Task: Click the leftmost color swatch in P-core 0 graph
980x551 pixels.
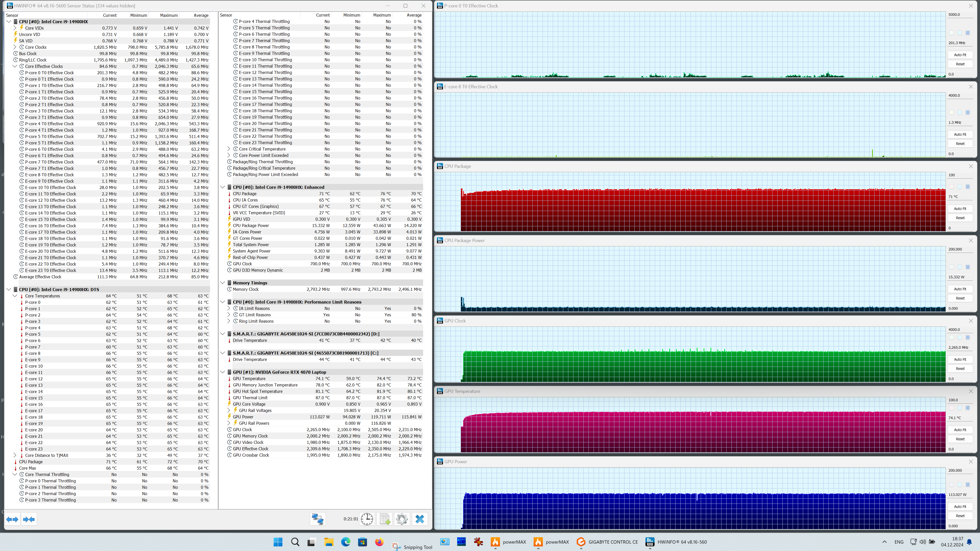Action: [951, 33]
